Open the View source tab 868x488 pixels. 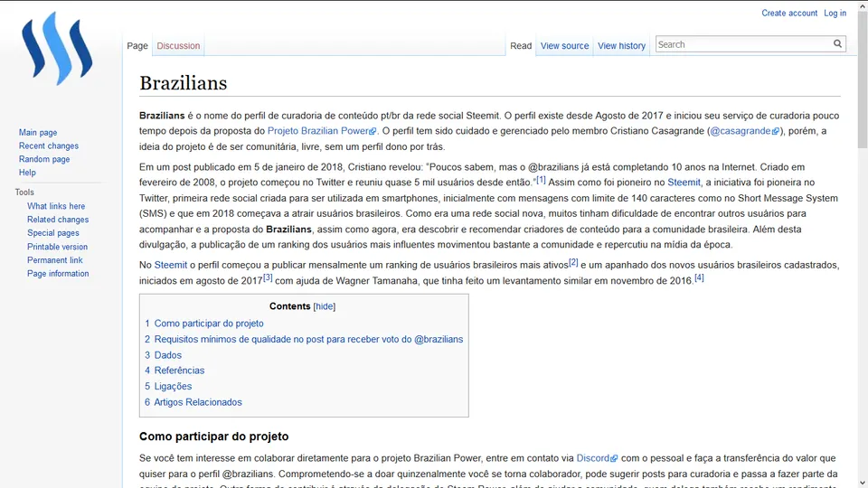click(x=564, y=46)
